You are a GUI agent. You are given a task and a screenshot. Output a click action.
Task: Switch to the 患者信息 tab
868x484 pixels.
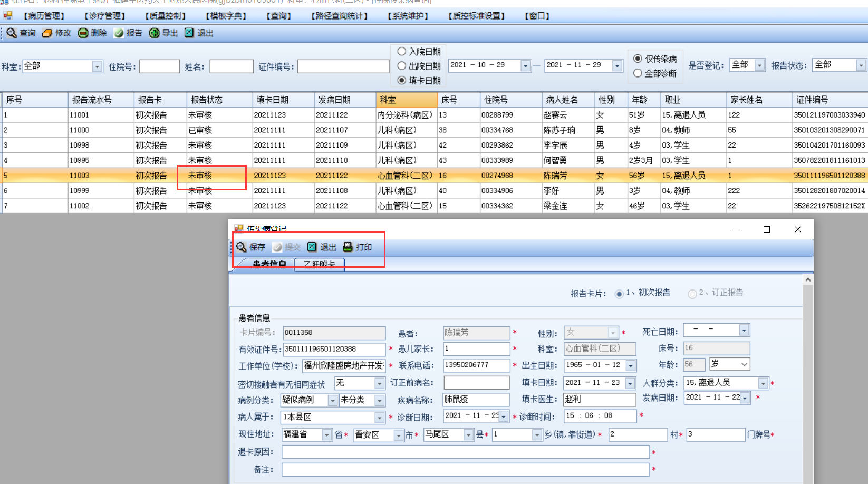click(x=269, y=264)
